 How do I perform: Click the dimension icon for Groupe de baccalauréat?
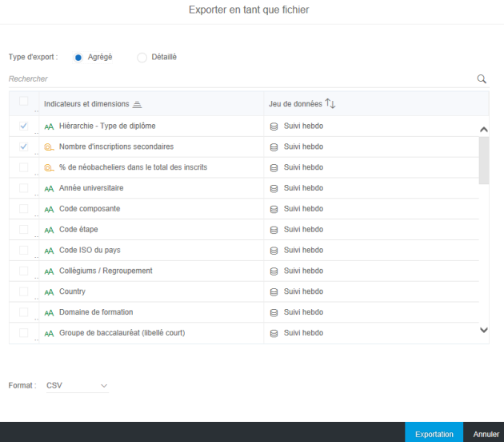pos(49,333)
